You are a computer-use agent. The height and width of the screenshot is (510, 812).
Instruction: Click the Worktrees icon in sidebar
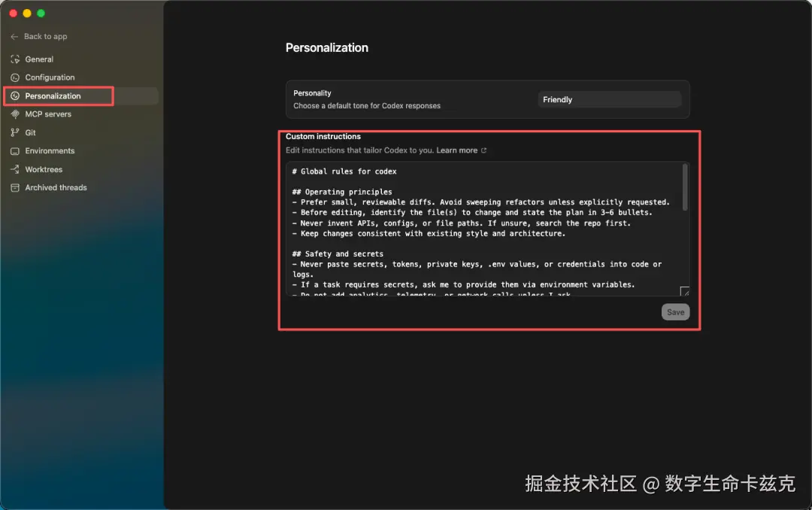pyautogui.click(x=15, y=169)
